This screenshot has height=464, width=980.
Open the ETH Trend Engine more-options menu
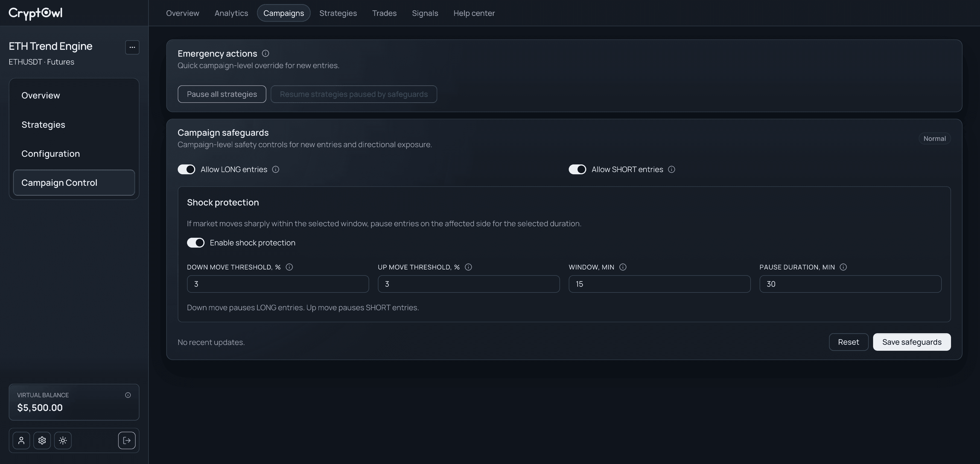tap(132, 47)
